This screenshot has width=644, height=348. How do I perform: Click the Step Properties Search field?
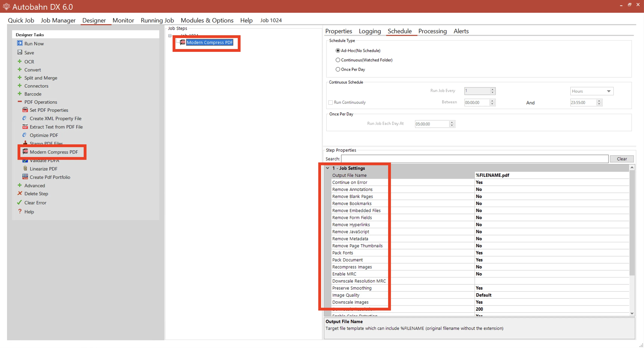click(474, 159)
